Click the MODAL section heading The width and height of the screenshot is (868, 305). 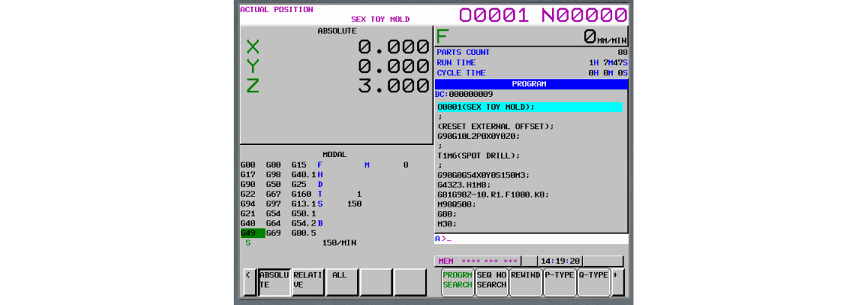(x=334, y=155)
